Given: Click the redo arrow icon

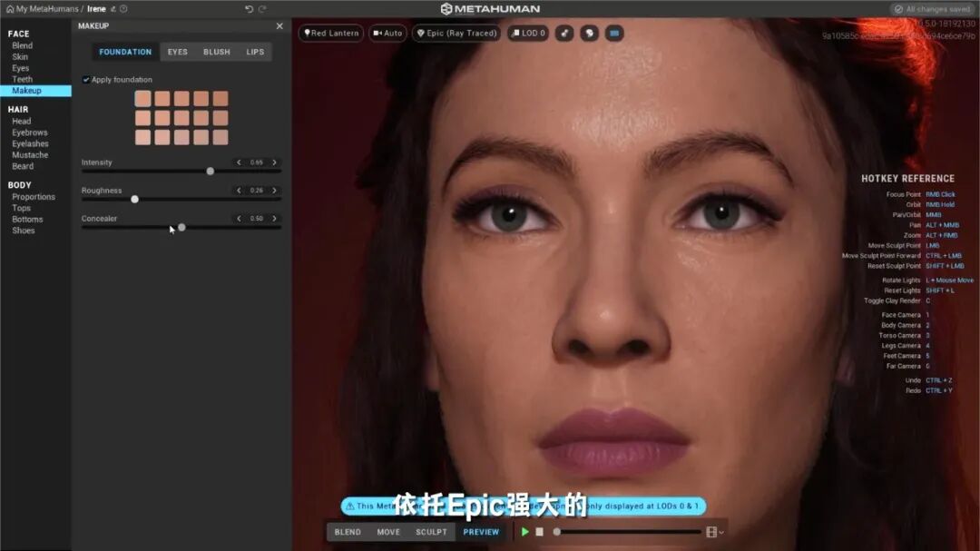Looking at the screenshot, I should [x=262, y=9].
